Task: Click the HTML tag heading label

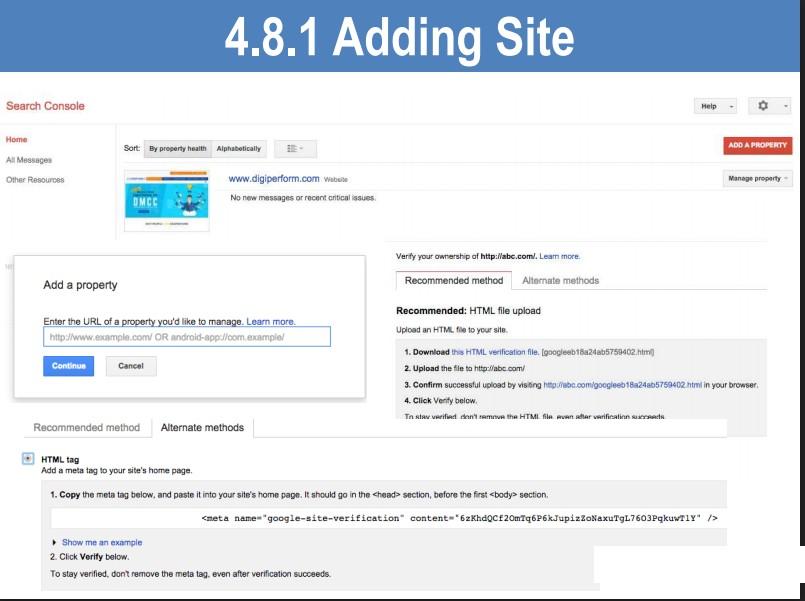Action: pyautogui.click(x=60, y=460)
